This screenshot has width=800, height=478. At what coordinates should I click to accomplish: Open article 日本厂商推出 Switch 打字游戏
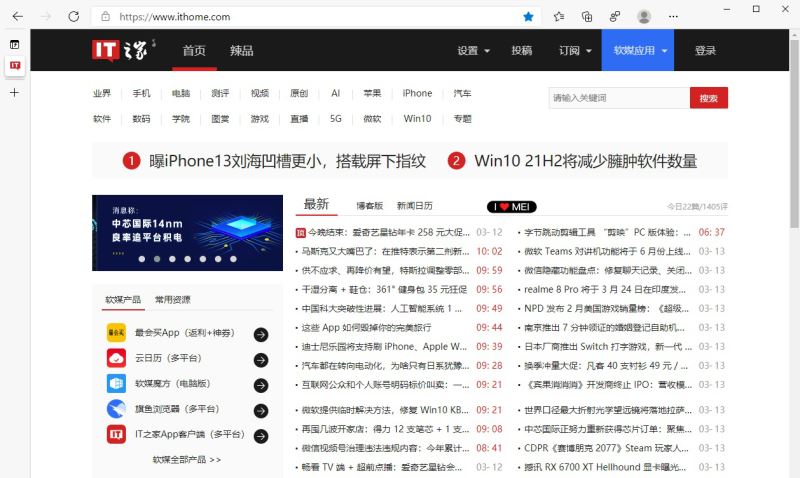point(608,346)
